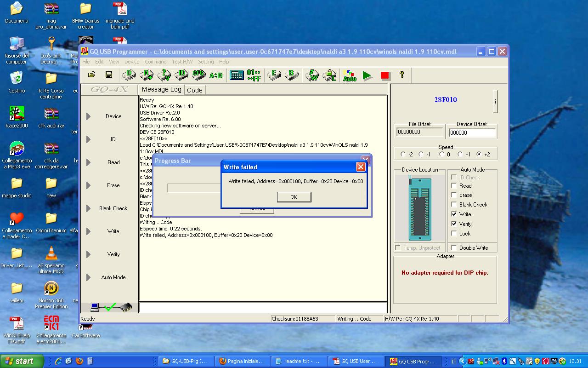Image resolution: width=588 pixels, height=368 pixels.
Task: Click the progress bar in Progress Bar dialog
Action: pyautogui.click(x=195, y=188)
